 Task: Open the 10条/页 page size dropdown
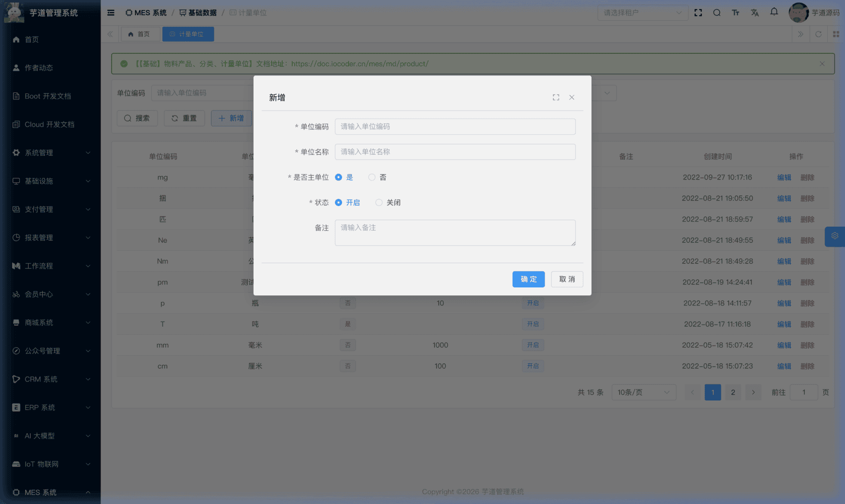click(643, 392)
